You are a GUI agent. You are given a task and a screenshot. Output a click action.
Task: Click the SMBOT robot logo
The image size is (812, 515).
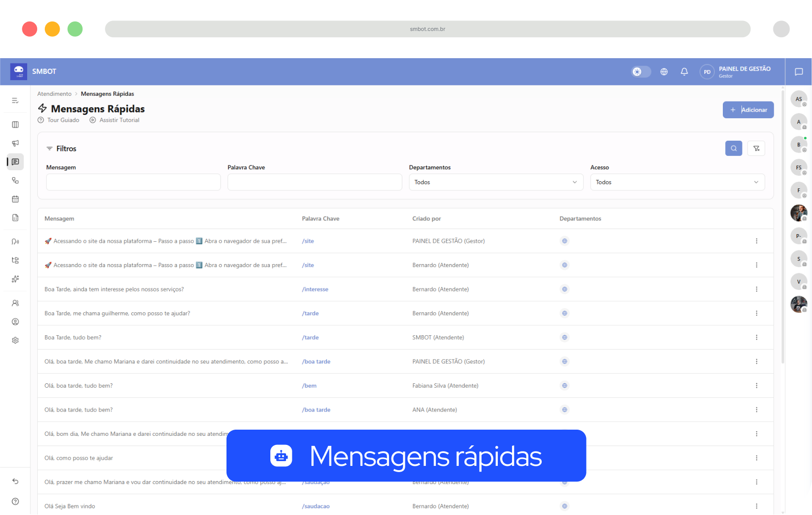[x=19, y=72]
